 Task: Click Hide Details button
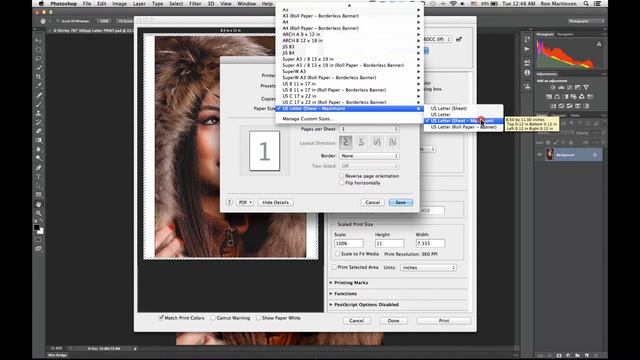(x=276, y=202)
